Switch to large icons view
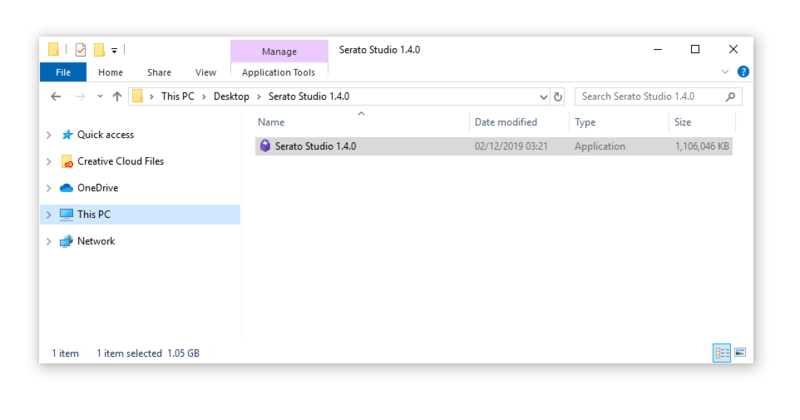 pyautogui.click(x=740, y=353)
